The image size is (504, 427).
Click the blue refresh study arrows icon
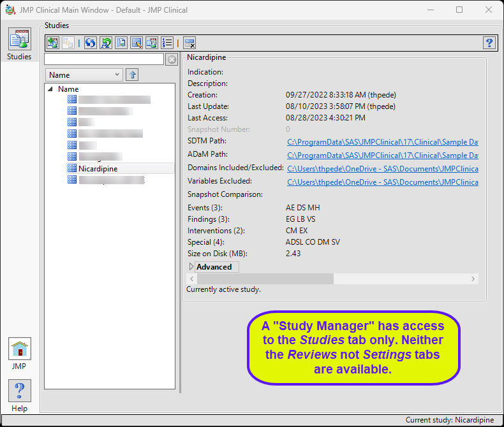pos(91,43)
